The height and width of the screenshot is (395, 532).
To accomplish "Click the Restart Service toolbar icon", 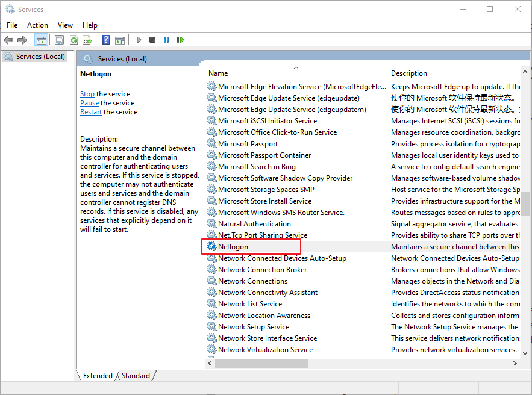I will [181, 39].
